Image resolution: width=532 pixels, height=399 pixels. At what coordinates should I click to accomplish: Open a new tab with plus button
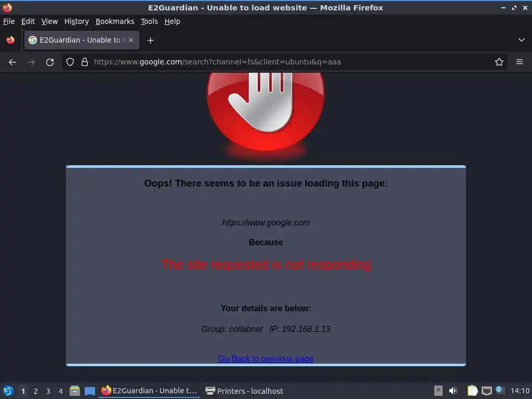pyautogui.click(x=150, y=41)
